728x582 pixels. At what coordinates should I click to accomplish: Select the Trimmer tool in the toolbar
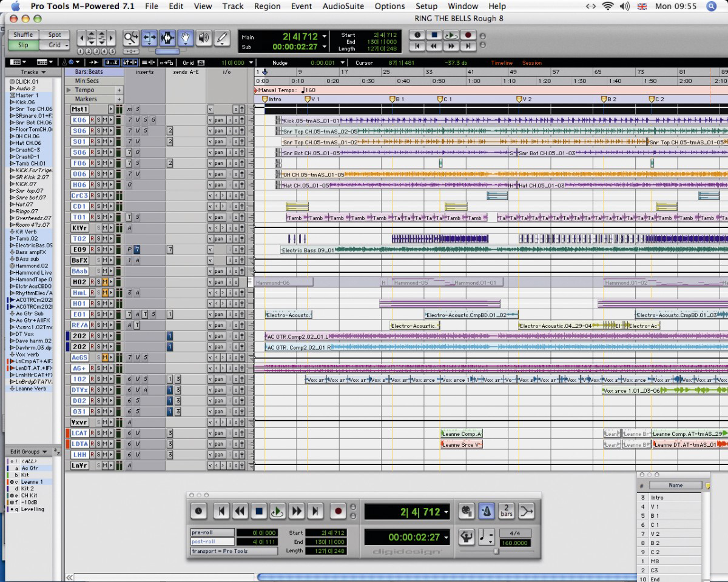tap(149, 38)
